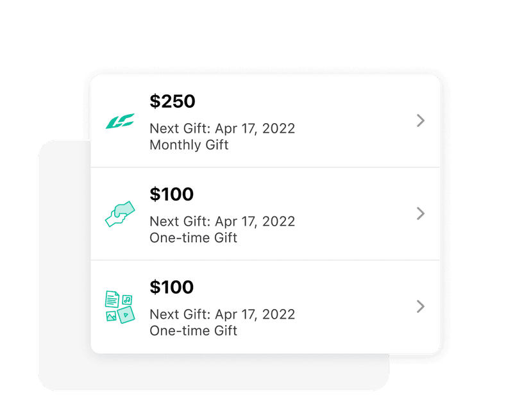
Task: Select the middle One-time Gift entry
Action: coord(265,214)
